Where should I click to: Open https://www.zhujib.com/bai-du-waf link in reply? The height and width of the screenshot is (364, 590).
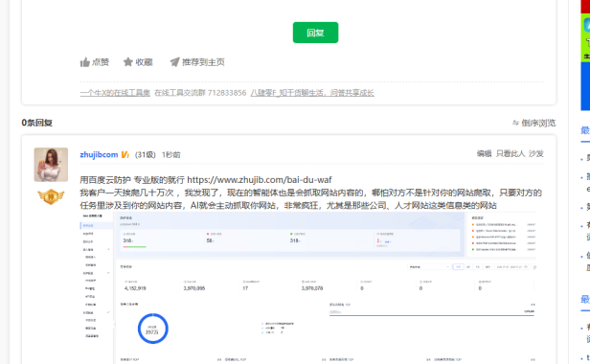(x=260, y=180)
